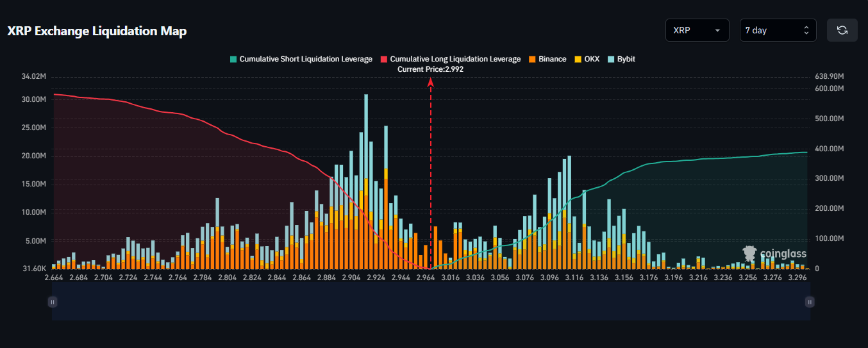Viewport: 868px width, 348px height.
Task: Click the coinglass watermark logo
Action: [x=774, y=254]
